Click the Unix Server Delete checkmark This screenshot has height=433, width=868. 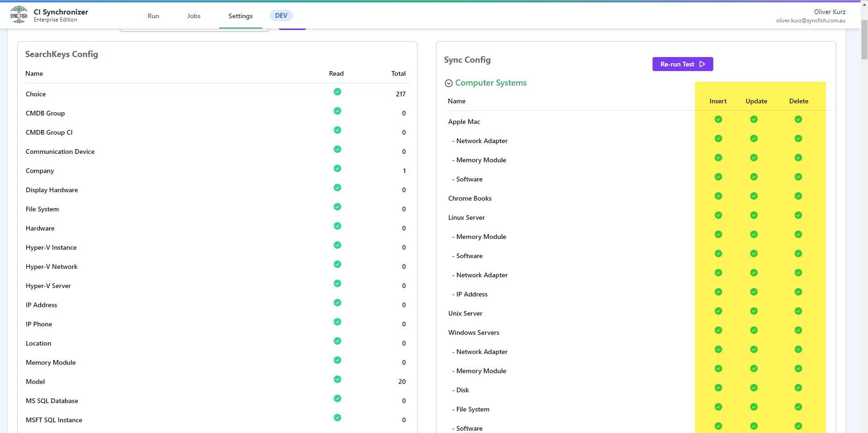[798, 311]
